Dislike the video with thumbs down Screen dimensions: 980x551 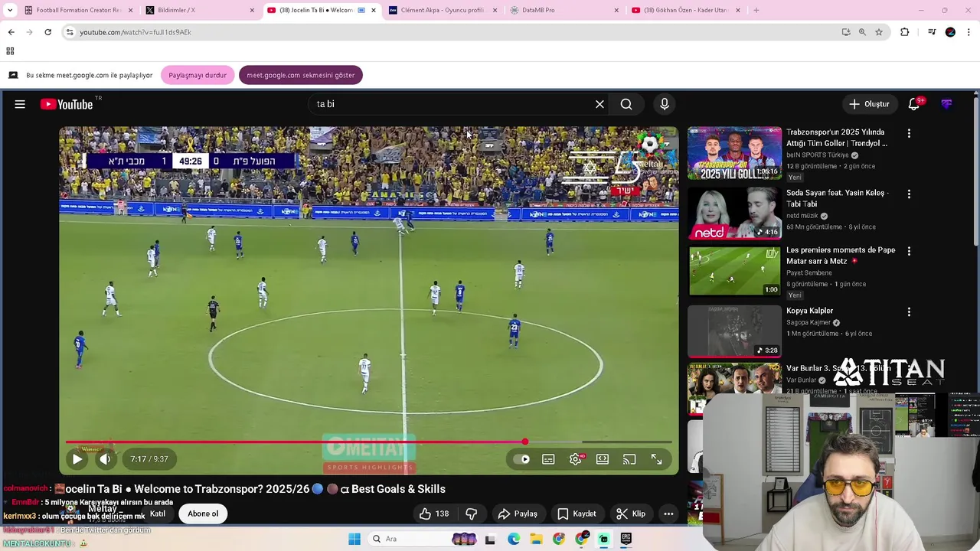click(x=472, y=514)
